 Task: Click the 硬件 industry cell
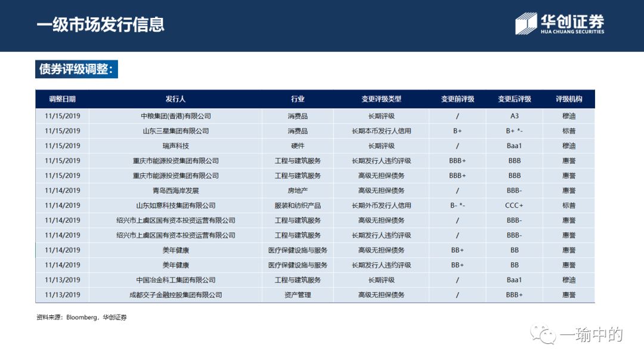pos(298,146)
